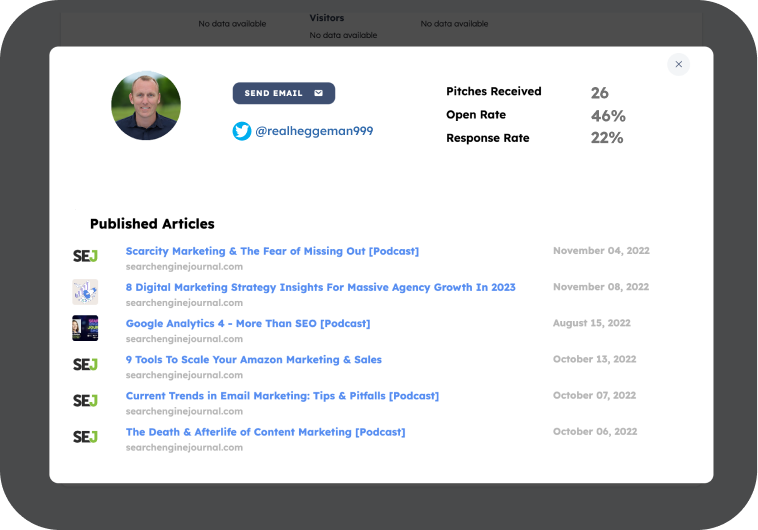Click the Open Rate label
This screenshot has width=758, height=530.
[x=476, y=115]
